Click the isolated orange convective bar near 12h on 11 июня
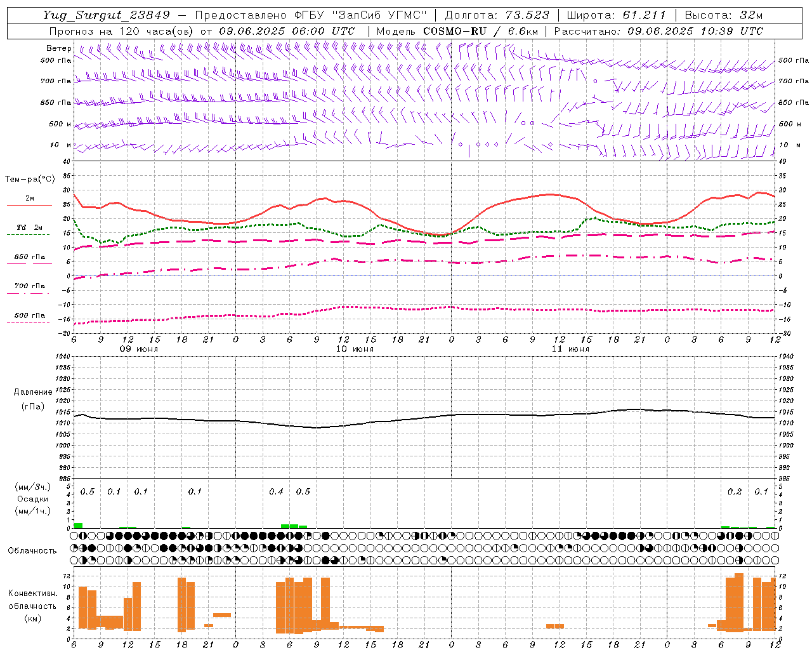The height and width of the screenshot is (650, 812). pyautogui.click(x=555, y=626)
